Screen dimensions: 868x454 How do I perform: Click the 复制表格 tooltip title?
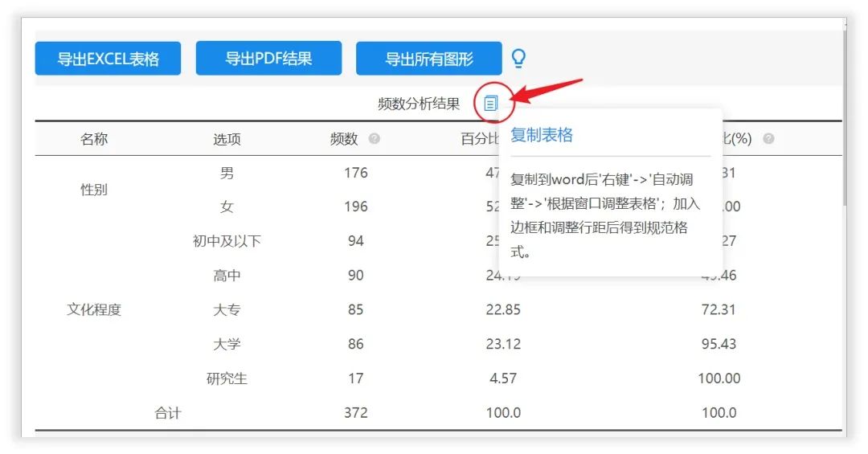[x=542, y=135]
